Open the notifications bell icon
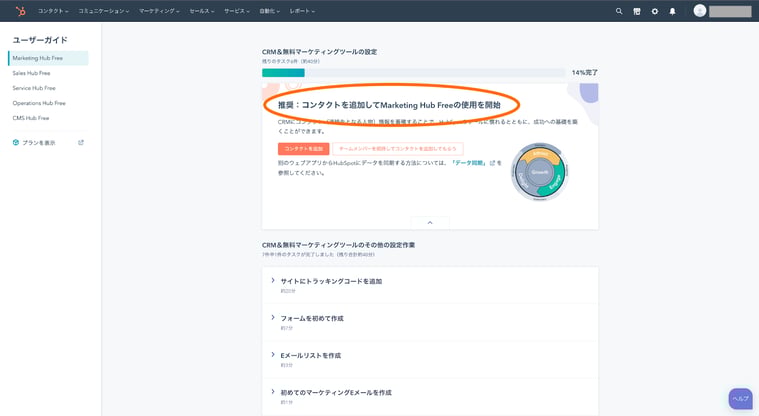Screen dimensions: 759x416 [672, 11]
